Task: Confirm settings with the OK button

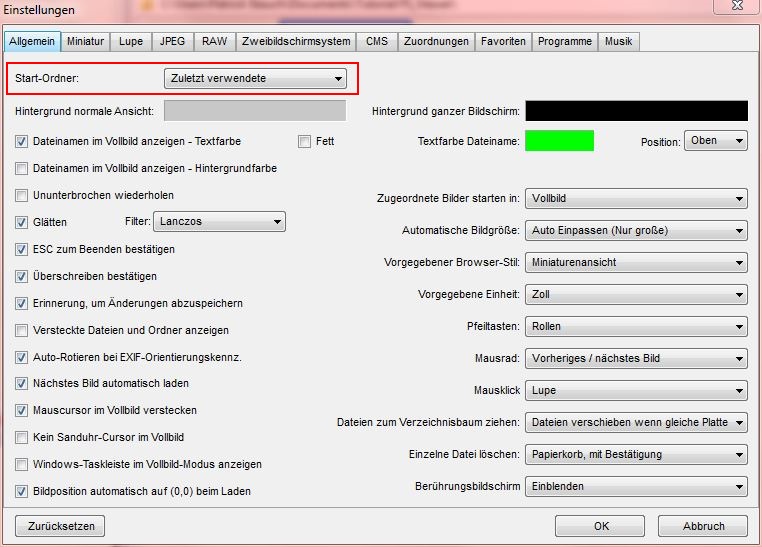Action: [x=600, y=525]
